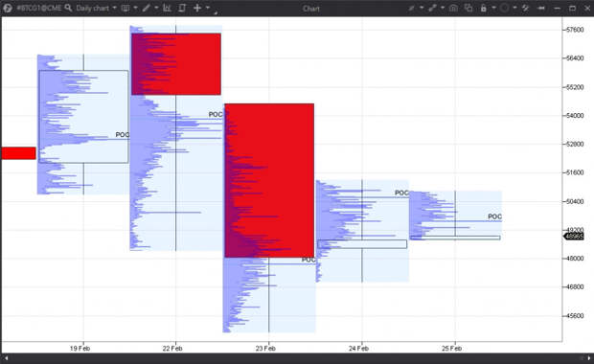Select the outlined candle body on 19 Feb
The image size is (594, 364).
[x=83, y=117]
